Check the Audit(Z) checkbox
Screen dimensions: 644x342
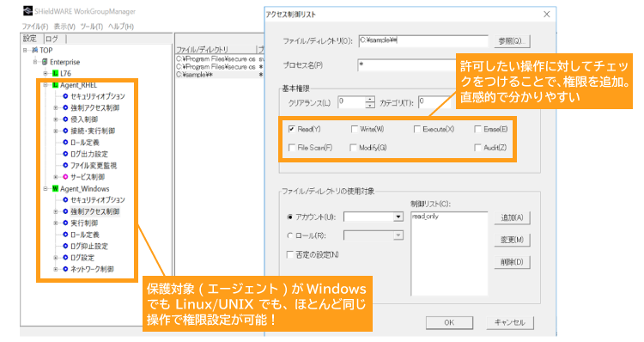tap(477, 148)
